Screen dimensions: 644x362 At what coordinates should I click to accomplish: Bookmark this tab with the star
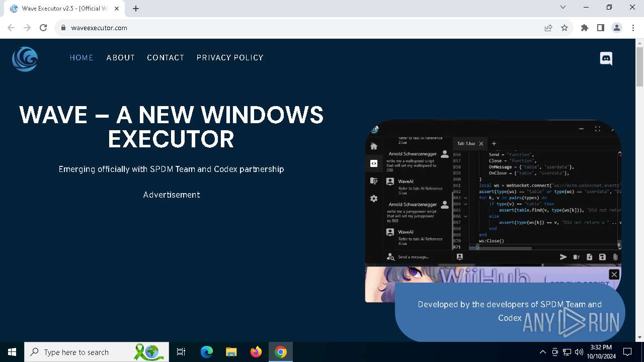click(x=565, y=28)
